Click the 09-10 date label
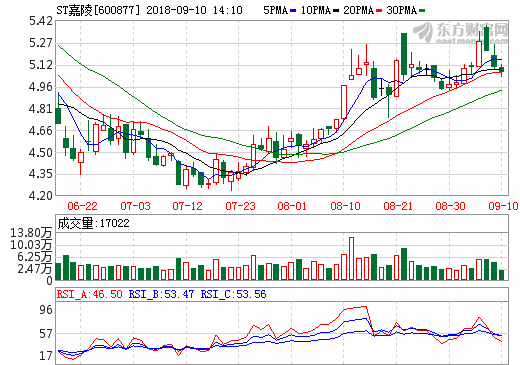 (503, 206)
